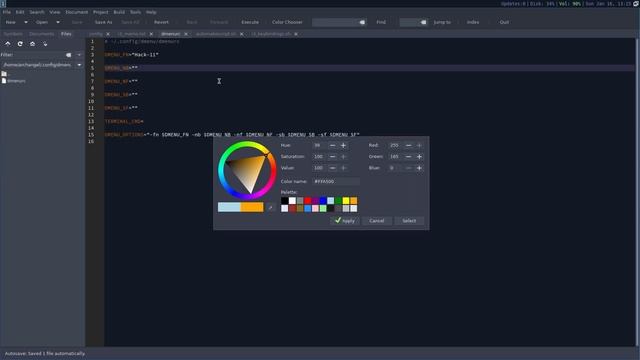Screen dimensions: 640x360
Task: Click Select in the color dialog
Action: point(409,221)
